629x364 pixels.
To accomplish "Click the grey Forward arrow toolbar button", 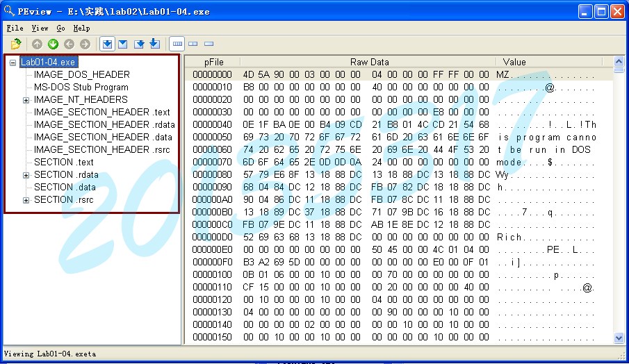I will (84, 44).
